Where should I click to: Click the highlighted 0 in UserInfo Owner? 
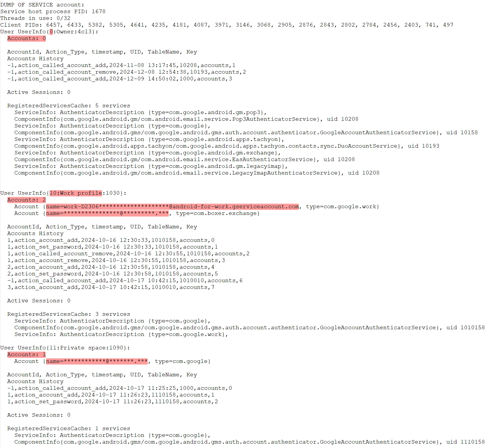coord(51,32)
